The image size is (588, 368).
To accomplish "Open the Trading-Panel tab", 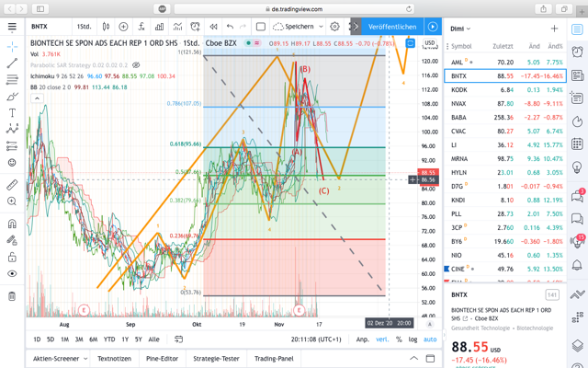I will click(x=274, y=359).
